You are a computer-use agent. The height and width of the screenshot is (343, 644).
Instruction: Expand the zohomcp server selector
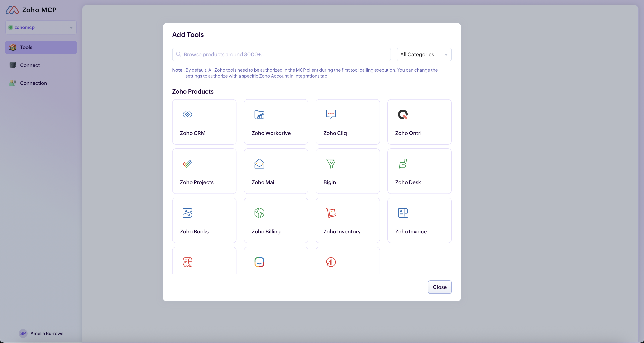41,28
